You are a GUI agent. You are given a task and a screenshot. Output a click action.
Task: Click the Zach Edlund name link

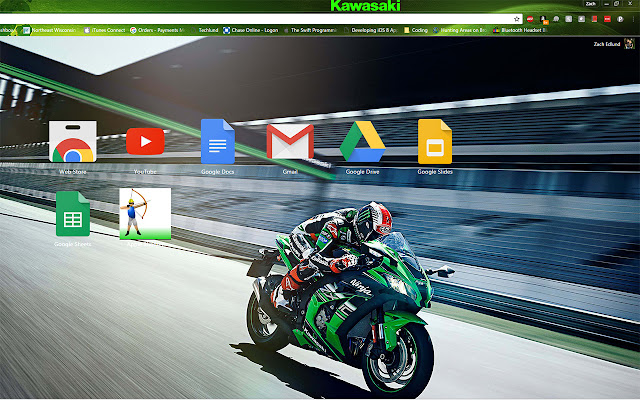pos(607,44)
